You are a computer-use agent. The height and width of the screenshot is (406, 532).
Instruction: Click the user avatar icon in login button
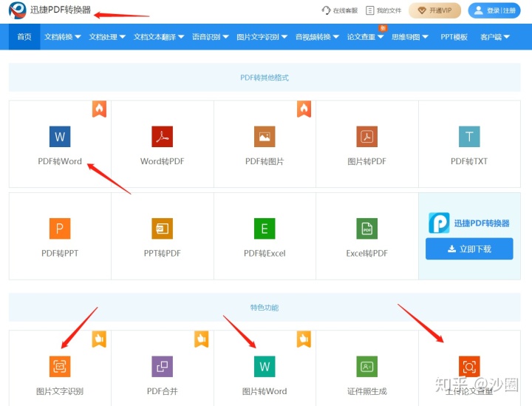(478, 10)
